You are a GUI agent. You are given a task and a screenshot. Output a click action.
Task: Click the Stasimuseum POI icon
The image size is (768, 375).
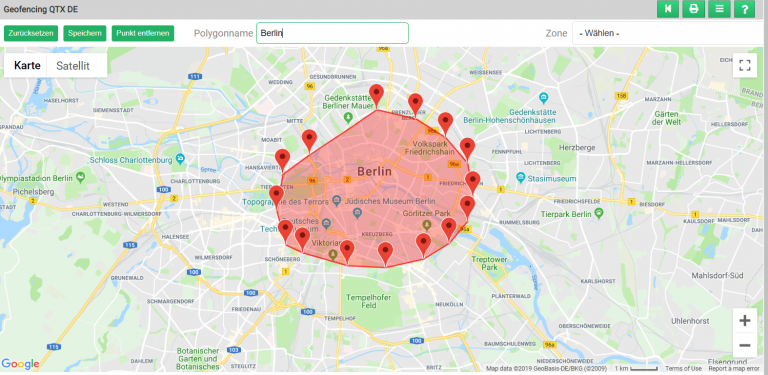pos(521,177)
